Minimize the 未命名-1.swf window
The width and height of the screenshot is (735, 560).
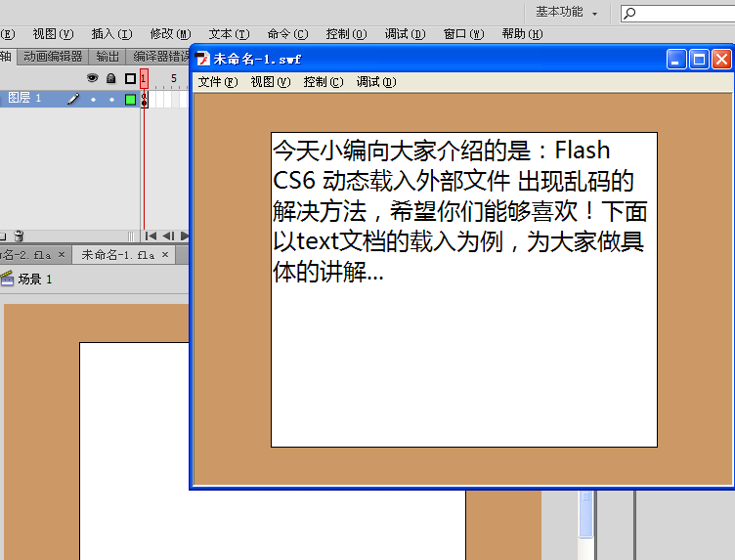(676, 60)
